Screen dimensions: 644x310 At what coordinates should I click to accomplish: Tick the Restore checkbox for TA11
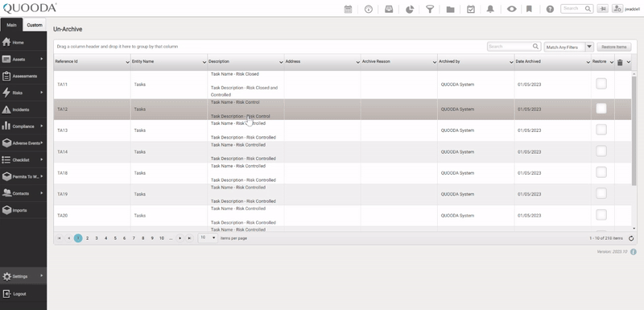(601, 84)
